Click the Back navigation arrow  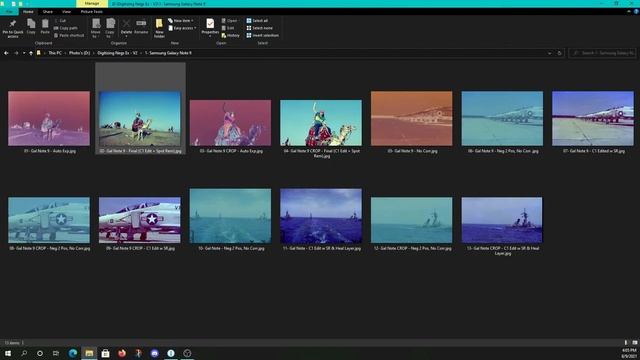tap(6, 53)
